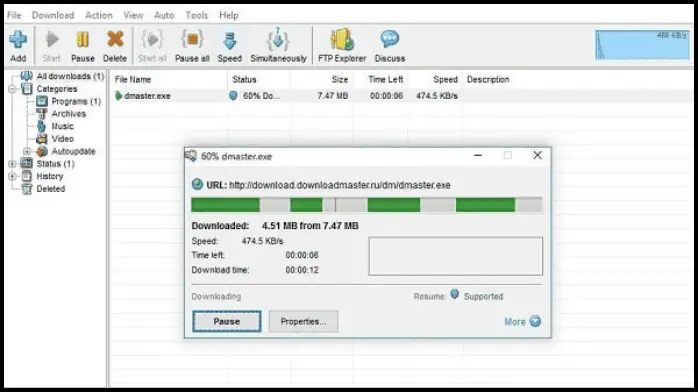
Task: Open the Help menu
Action: pyautogui.click(x=229, y=15)
